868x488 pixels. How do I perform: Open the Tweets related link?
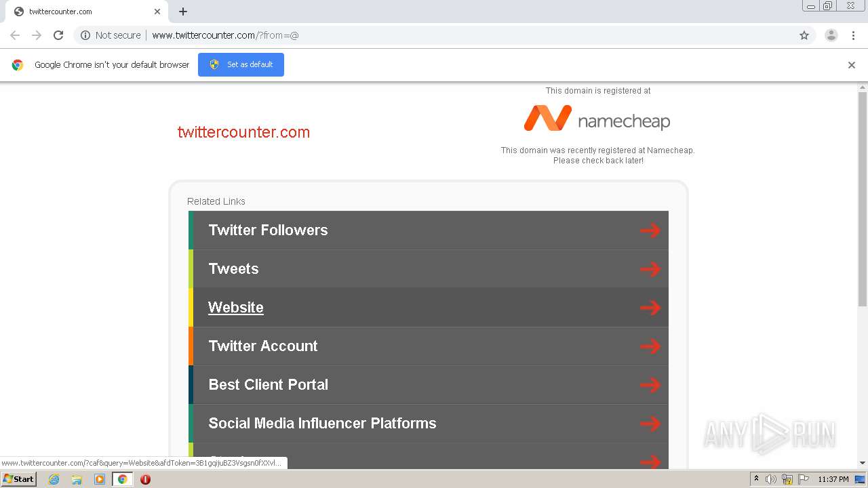pos(233,269)
